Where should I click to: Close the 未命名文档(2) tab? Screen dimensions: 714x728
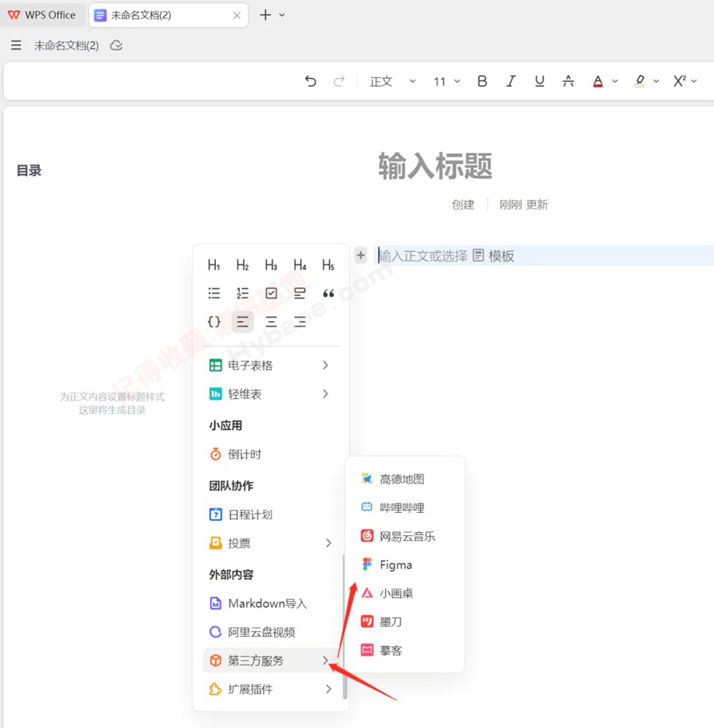[237, 15]
